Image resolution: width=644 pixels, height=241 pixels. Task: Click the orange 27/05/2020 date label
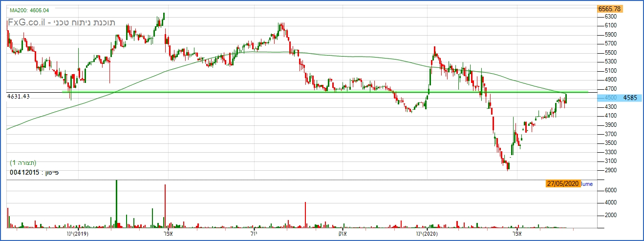click(x=563, y=183)
